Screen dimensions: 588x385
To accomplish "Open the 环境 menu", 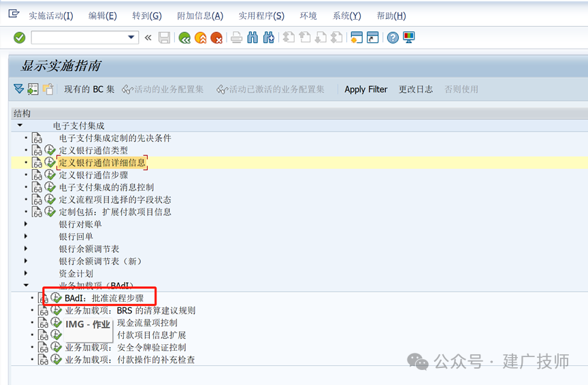I will tap(308, 16).
